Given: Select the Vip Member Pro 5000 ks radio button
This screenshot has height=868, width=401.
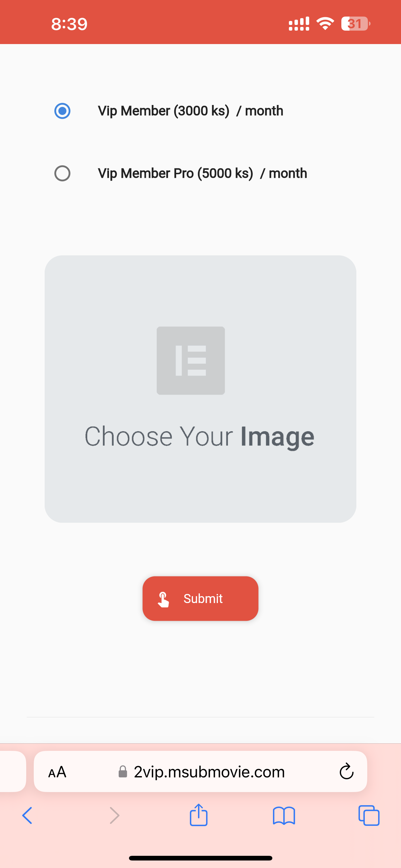Looking at the screenshot, I should (62, 173).
